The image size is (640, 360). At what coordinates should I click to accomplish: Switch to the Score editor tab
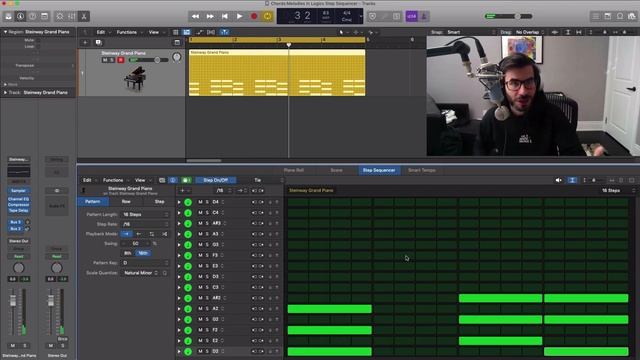(337, 170)
